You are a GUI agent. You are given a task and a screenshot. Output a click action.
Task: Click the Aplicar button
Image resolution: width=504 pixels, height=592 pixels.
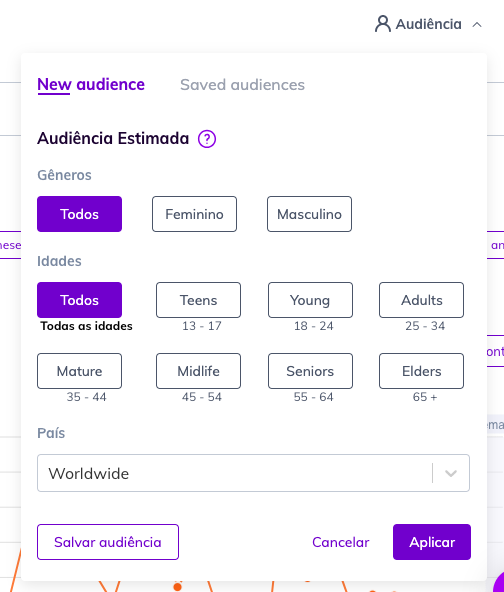coord(432,542)
